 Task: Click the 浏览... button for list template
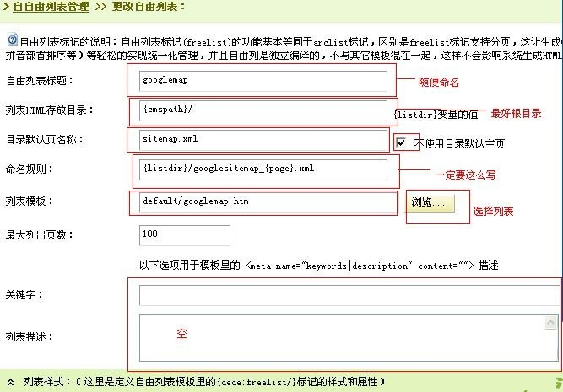pyautogui.click(x=431, y=202)
